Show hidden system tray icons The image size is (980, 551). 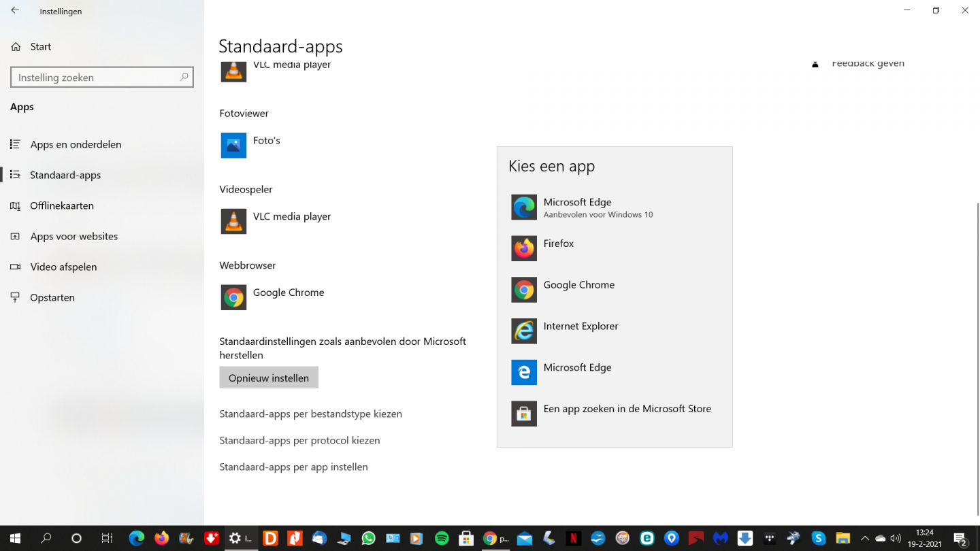(865, 538)
